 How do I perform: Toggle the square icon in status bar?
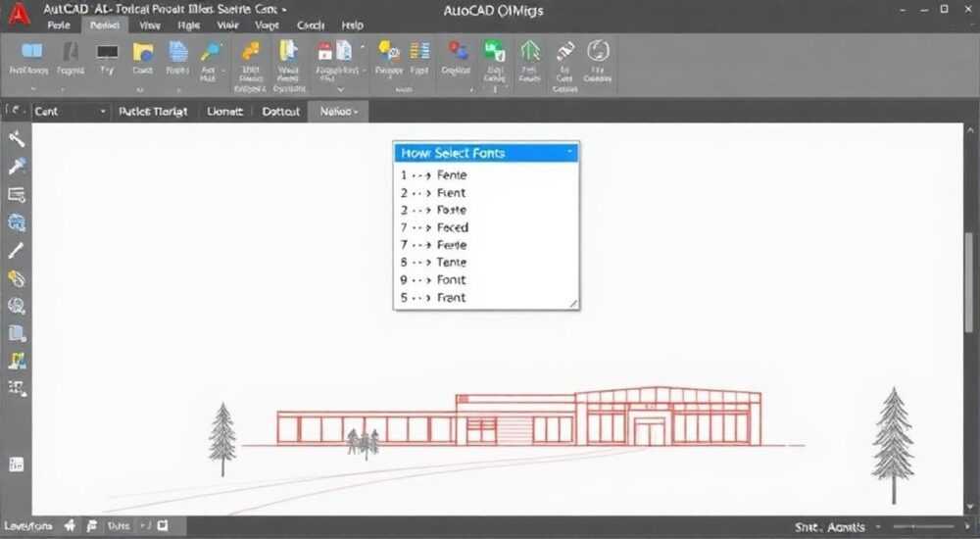(163, 526)
